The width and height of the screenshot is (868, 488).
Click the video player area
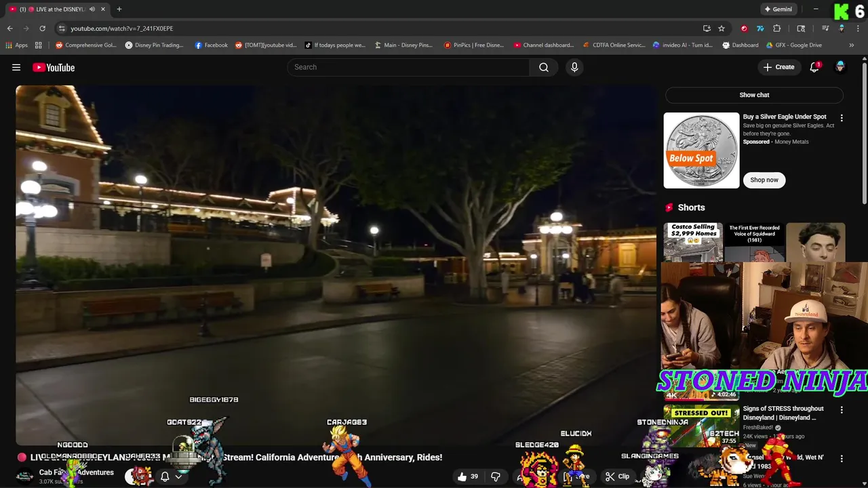tap(337, 264)
